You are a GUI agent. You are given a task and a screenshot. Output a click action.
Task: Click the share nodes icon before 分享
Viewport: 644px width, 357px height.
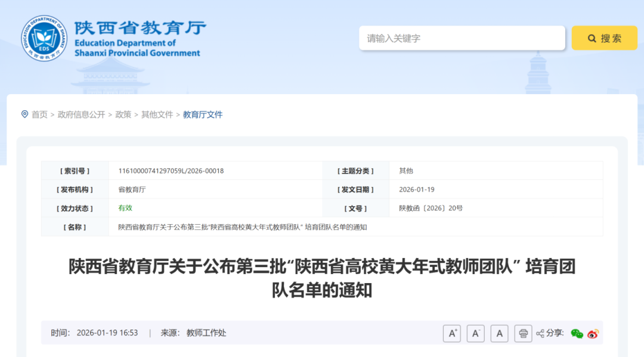[540, 333]
